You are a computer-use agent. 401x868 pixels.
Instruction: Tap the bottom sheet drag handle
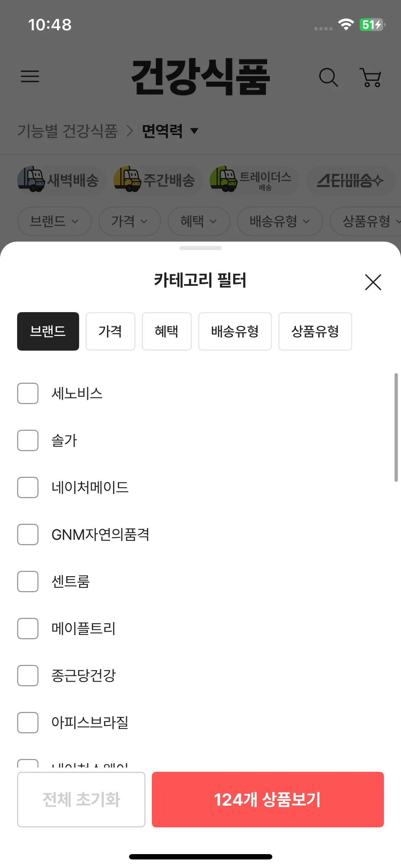point(200,248)
